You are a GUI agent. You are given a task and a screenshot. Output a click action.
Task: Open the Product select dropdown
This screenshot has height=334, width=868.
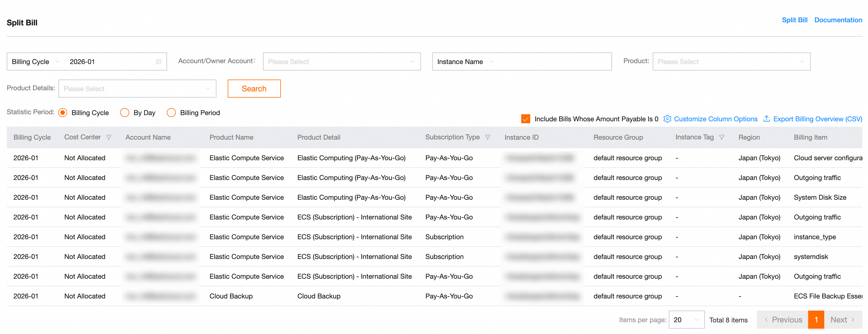coord(731,61)
